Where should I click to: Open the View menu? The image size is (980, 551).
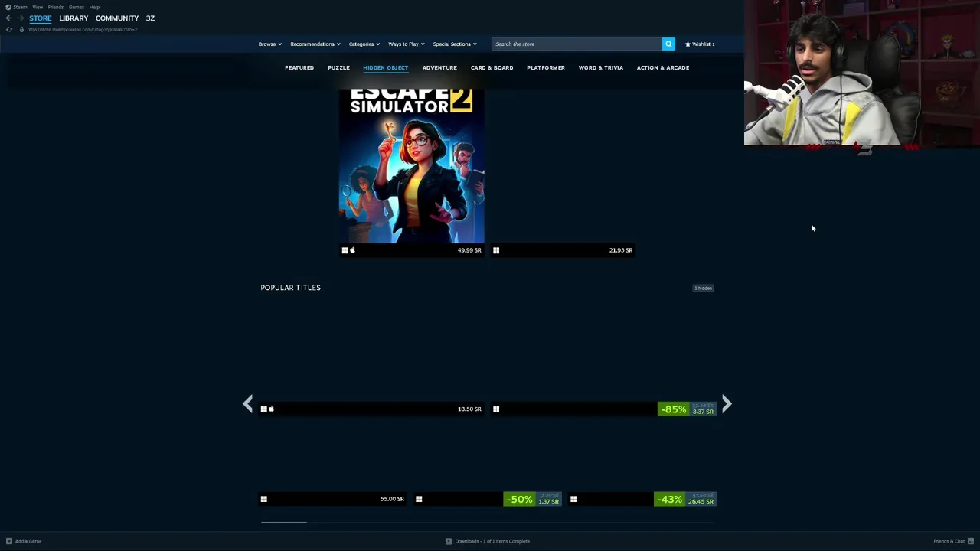tap(38, 7)
